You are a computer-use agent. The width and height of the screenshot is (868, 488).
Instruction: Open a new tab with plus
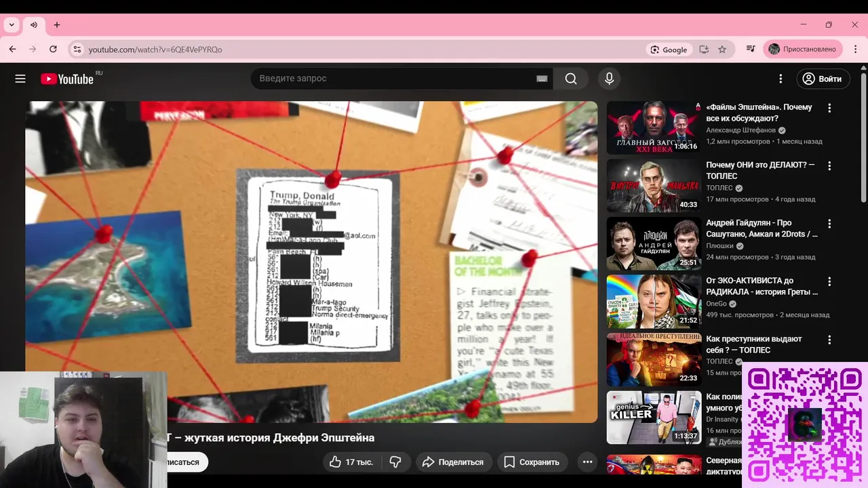(x=57, y=25)
